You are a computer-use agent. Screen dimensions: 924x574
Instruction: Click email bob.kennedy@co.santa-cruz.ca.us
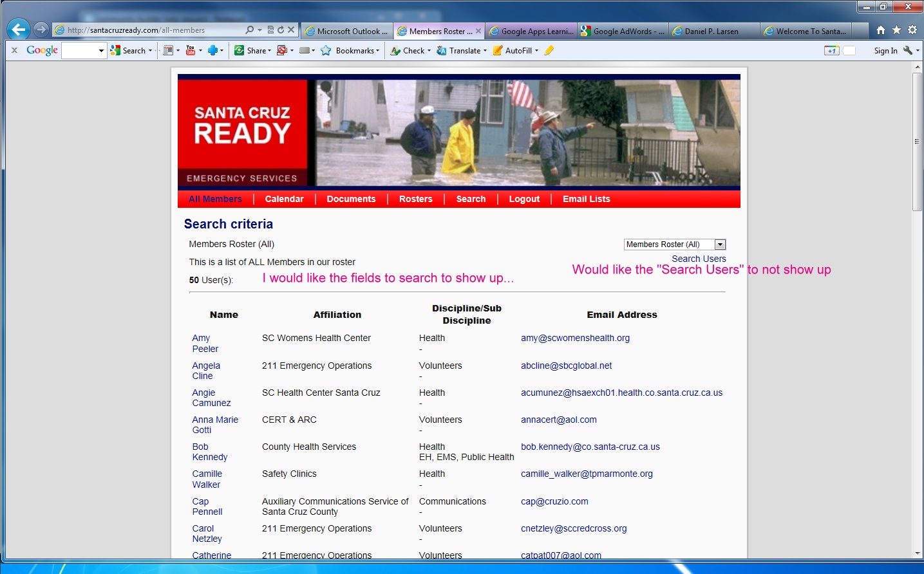pyautogui.click(x=590, y=447)
